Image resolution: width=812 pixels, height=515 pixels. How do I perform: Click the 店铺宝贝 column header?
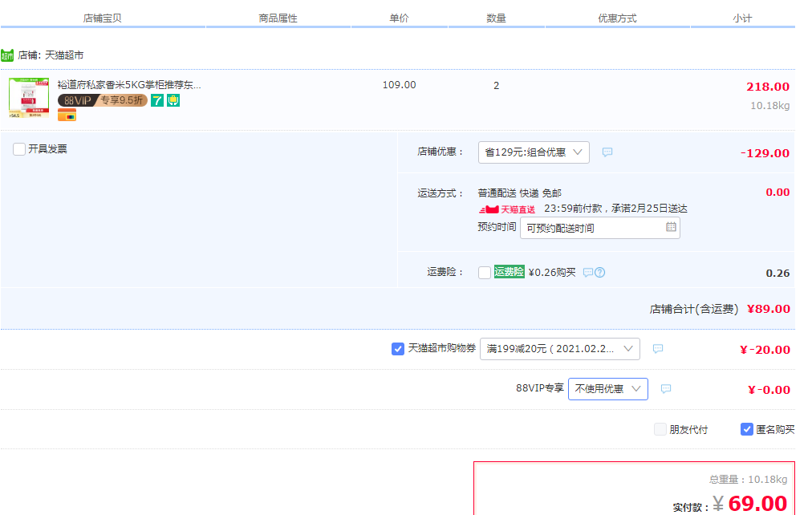coord(103,18)
